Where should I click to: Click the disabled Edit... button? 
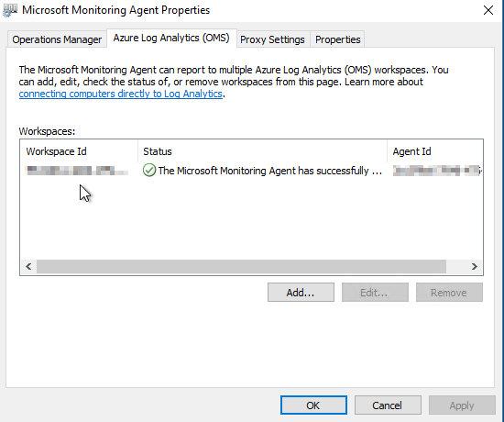click(x=375, y=293)
